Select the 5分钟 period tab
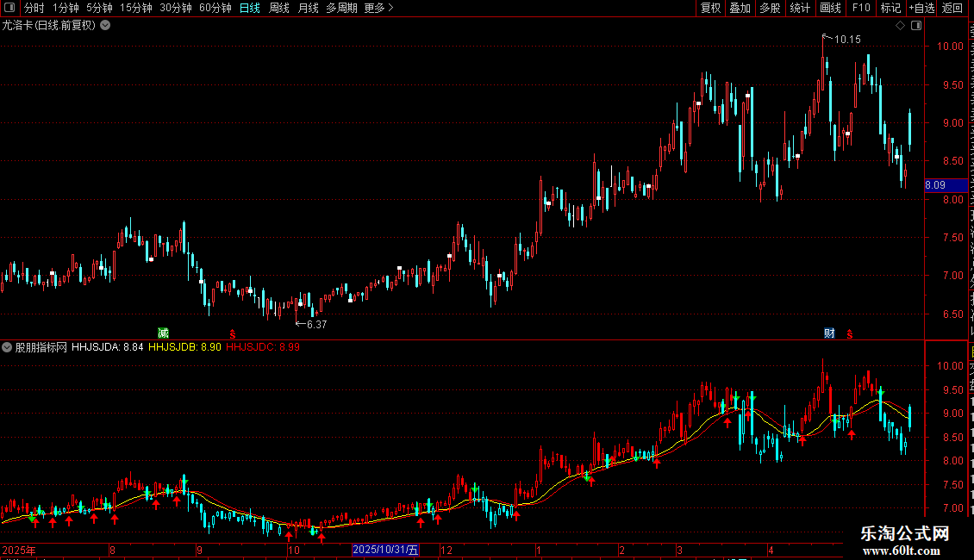 coord(99,8)
